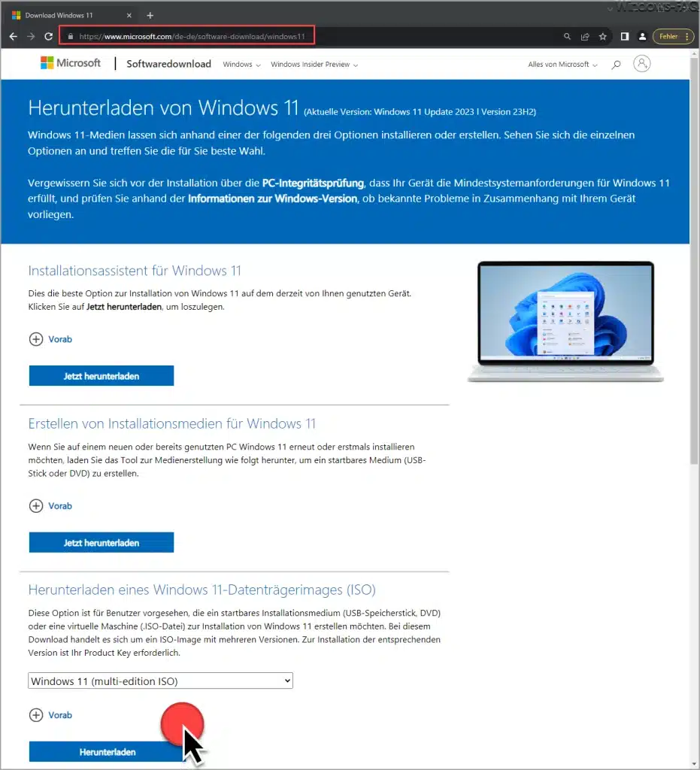Open the PC-Integritätsprüfung link
Viewport: 700px width, 770px height.
coord(314,183)
